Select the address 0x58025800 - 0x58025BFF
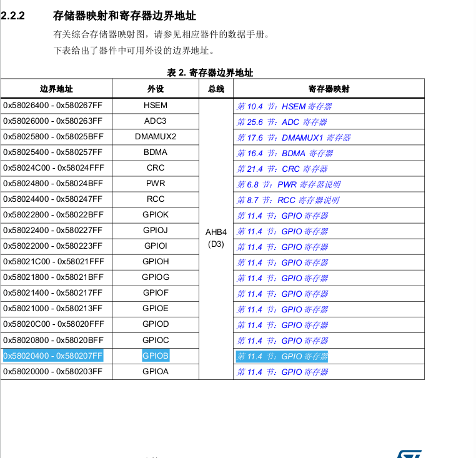The image size is (476, 458). [x=54, y=137]
